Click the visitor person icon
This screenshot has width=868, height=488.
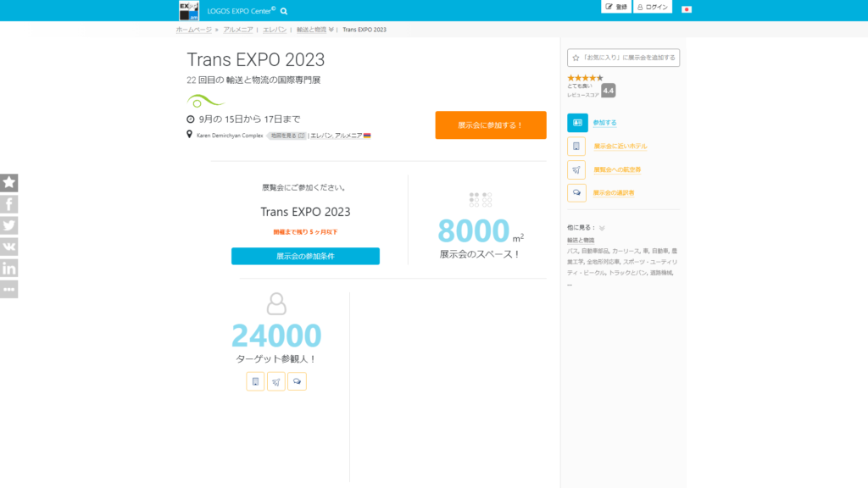pos(276,304)
